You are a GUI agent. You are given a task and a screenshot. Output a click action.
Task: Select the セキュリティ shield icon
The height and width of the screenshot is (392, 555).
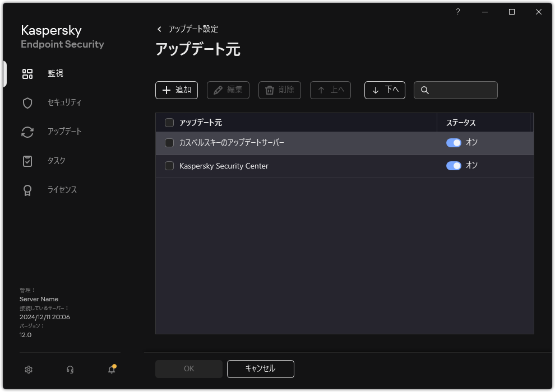tap(27, 102)
